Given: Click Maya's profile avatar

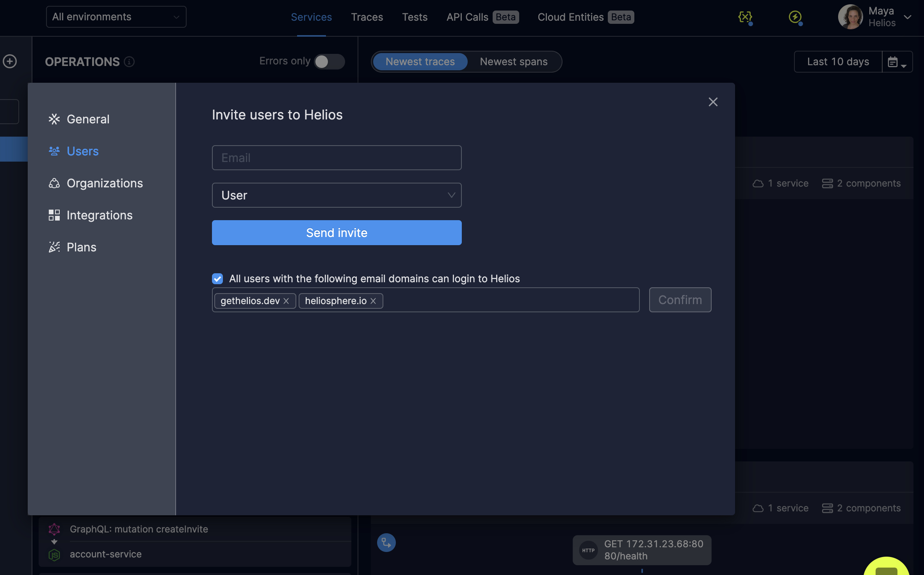Looking at the screenshot, I should click(850, 17).
